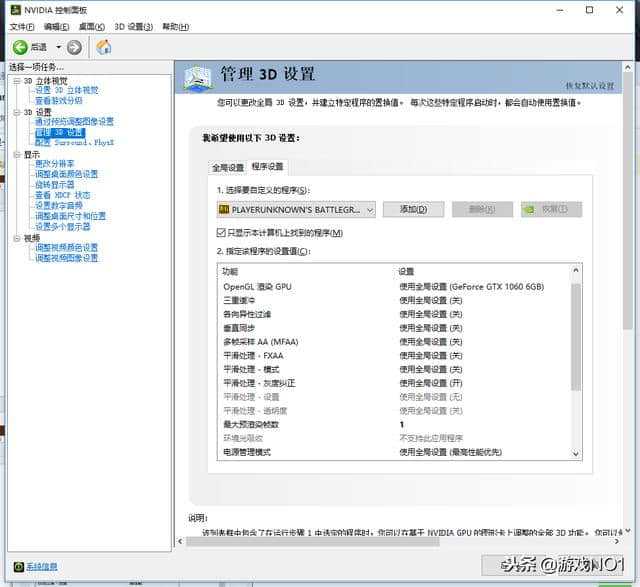The image size is (640, 587).
Task: Open 设置数字音频 task
Action: 59,205
